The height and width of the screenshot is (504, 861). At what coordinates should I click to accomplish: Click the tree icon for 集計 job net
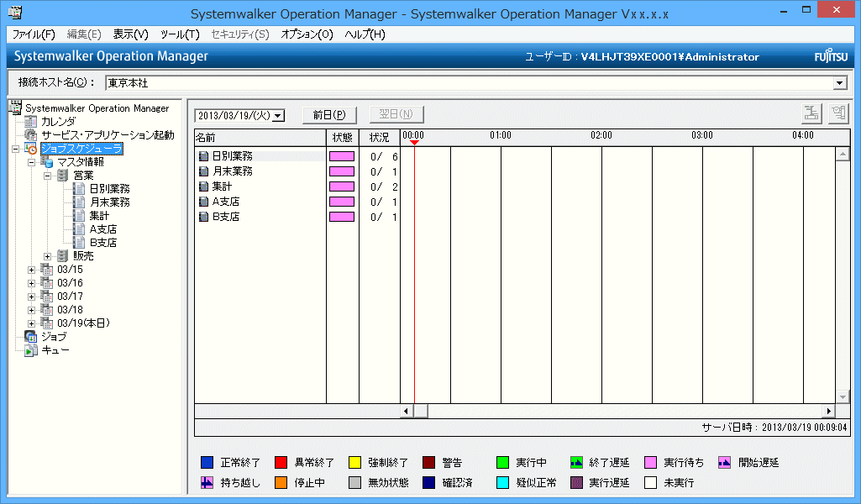[80, 216]
